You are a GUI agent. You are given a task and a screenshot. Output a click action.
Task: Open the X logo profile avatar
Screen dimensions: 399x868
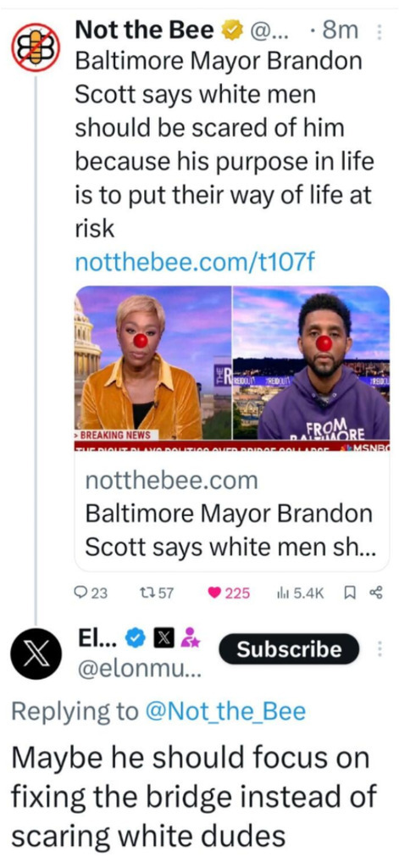[36, 654]
